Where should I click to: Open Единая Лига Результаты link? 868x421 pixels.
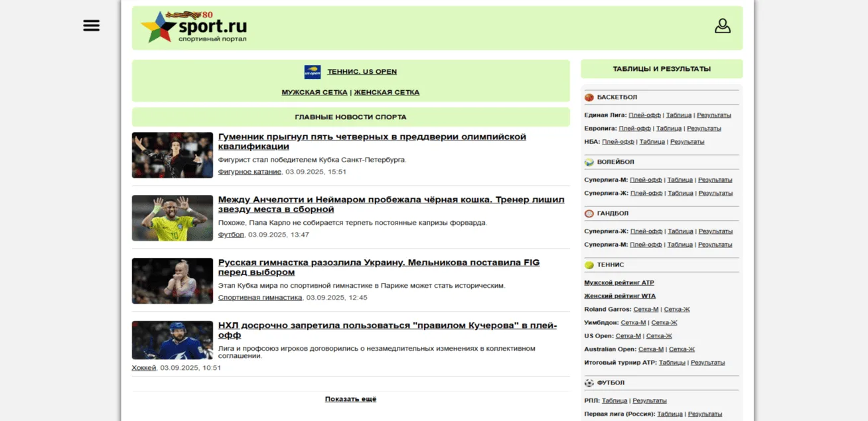714,115
